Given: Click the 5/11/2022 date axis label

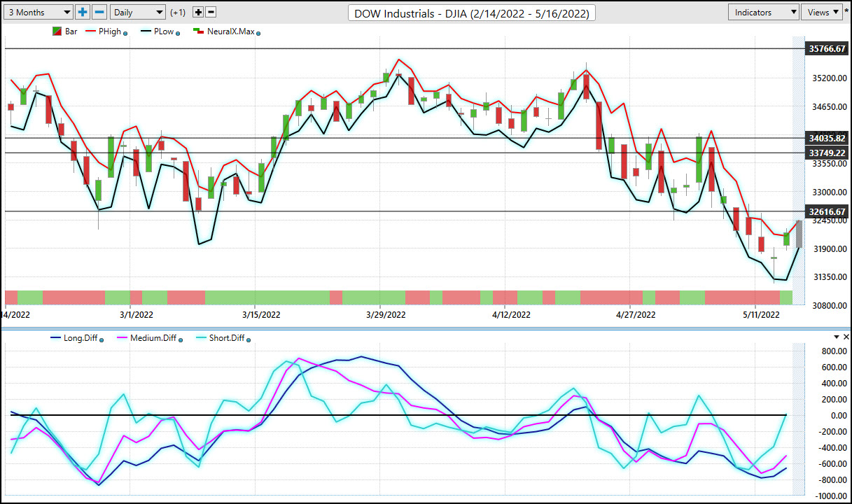Looking at the screenshot, I should [x=760, y=316].
